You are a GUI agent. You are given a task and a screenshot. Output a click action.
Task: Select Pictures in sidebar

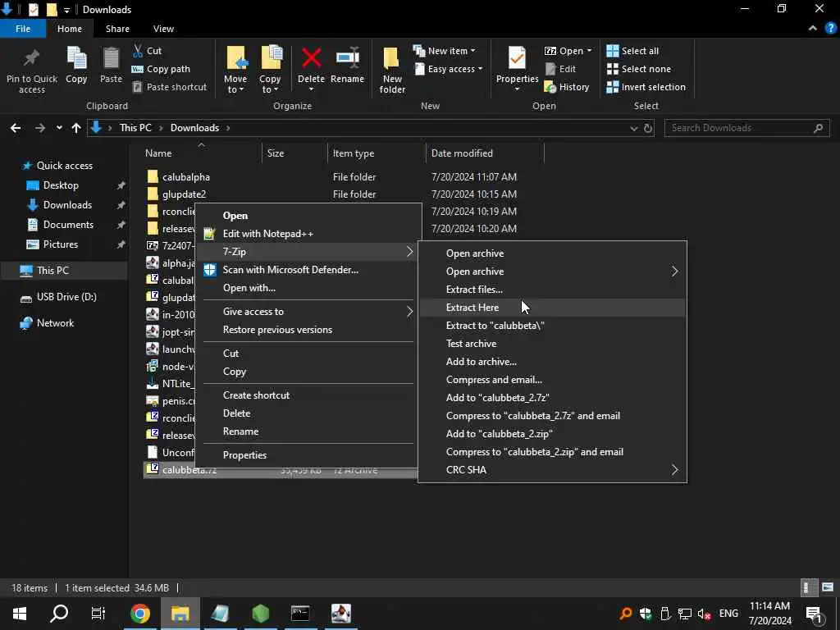point(61,244)
